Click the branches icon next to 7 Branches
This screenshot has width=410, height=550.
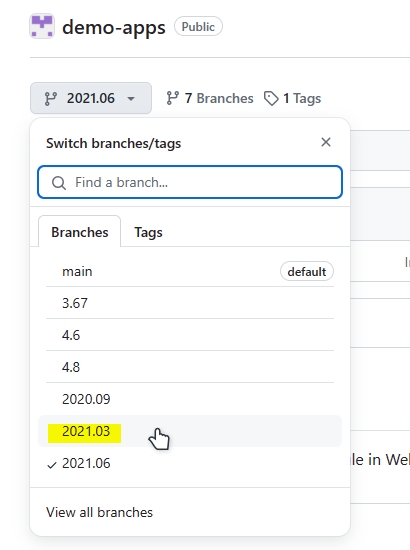coord(173,98)
